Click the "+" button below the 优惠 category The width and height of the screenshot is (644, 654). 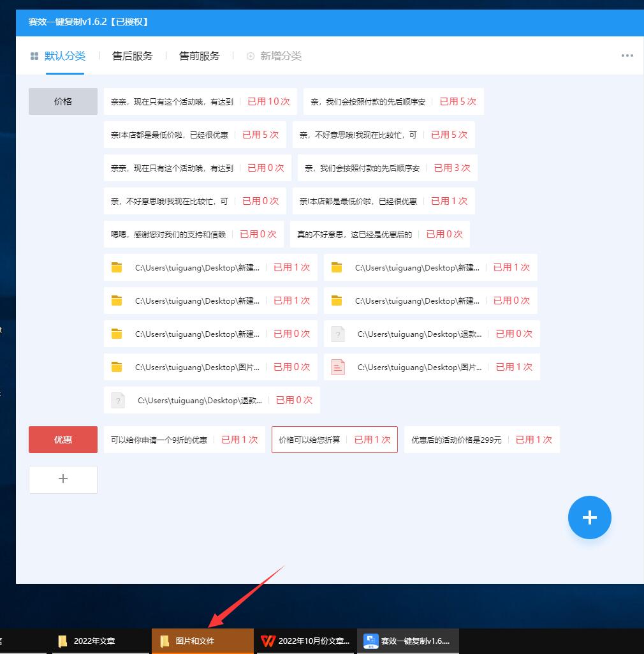[x=62, y=480]
